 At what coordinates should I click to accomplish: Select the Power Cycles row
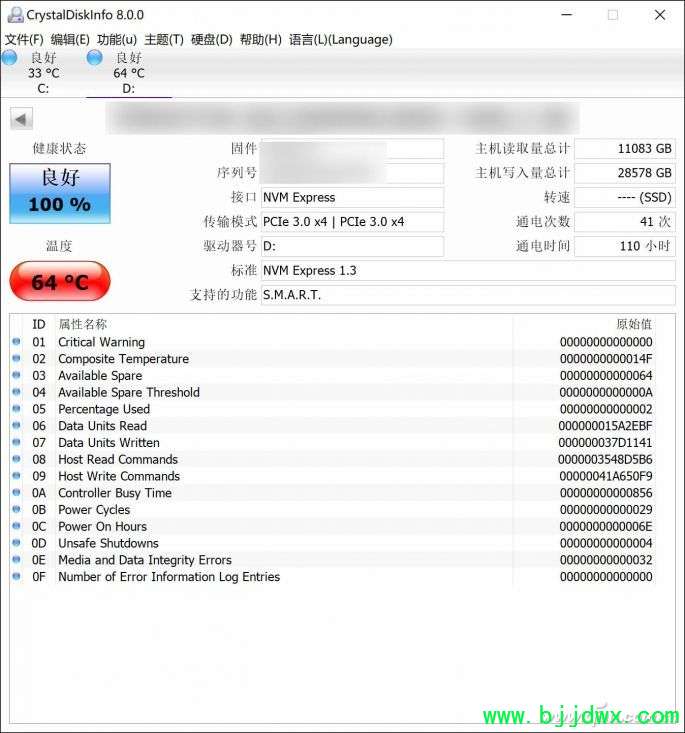pos(332,510)
